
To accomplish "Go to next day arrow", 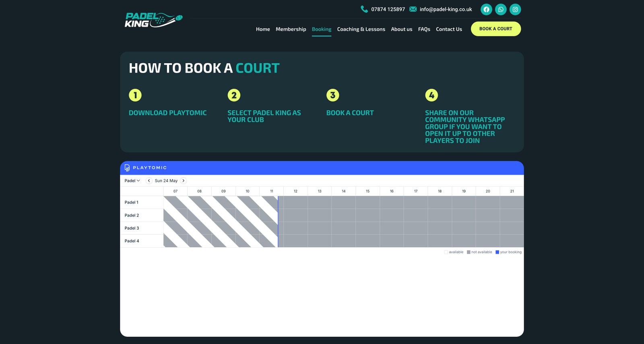I will tap(184, 180).
